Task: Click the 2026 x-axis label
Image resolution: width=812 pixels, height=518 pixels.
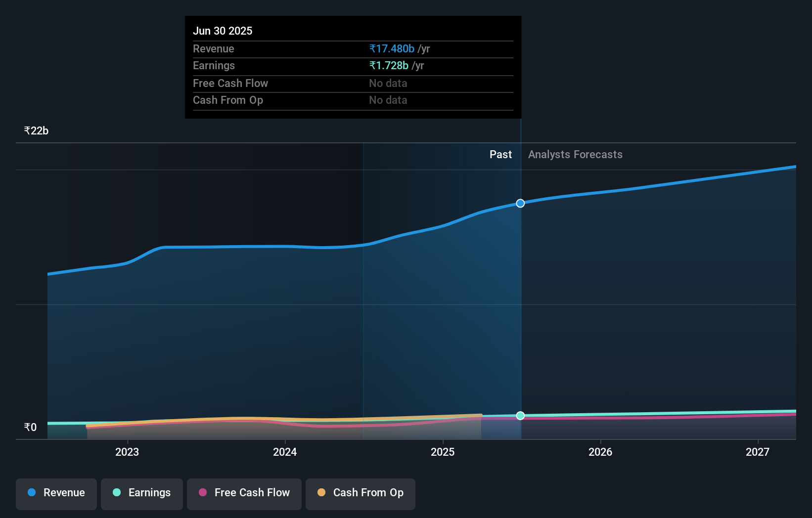Action: [x=600, y=452]
